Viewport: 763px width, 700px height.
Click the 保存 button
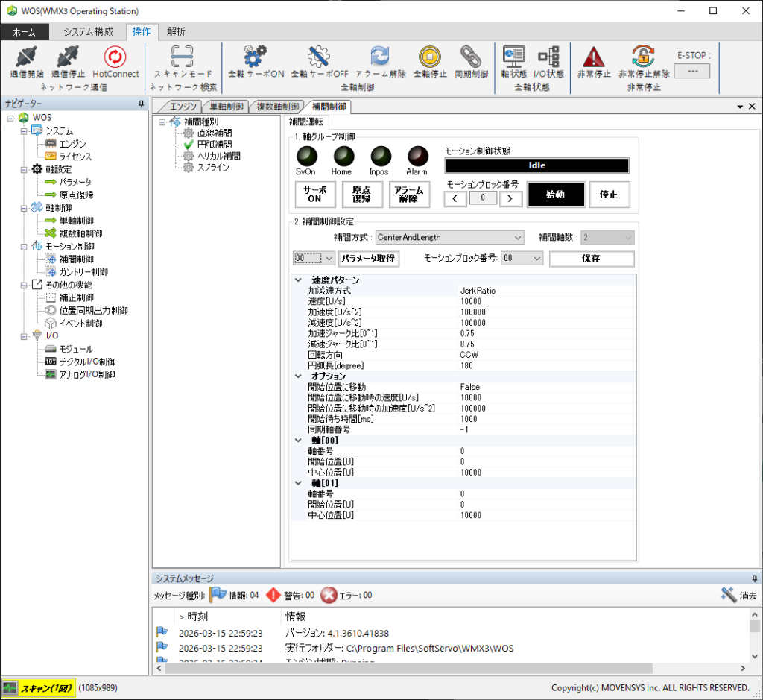[x=591, y=259]
